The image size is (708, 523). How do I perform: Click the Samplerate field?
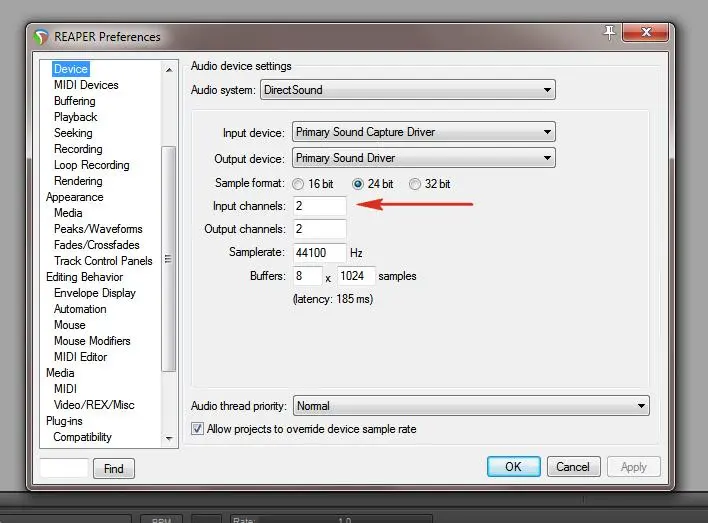coord(320,252)
